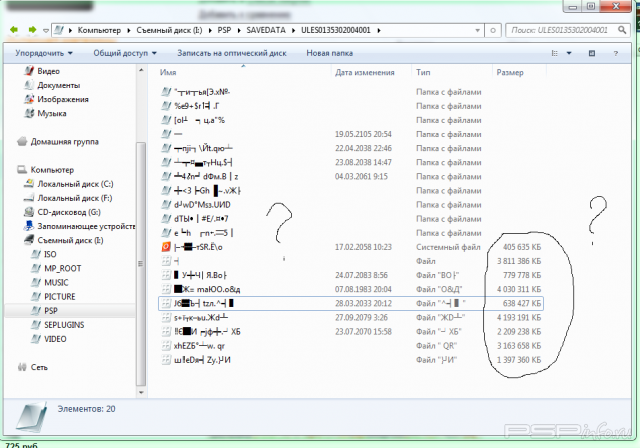Viewport: 640px width, 448px height.
Task: Click the orange system file icon
Action: [166, 246]
